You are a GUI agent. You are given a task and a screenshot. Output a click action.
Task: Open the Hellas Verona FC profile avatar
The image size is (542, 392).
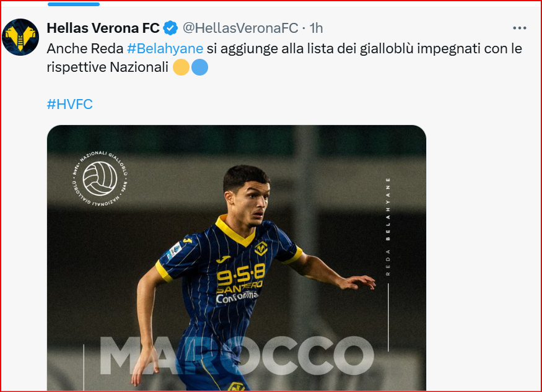coord(20,37)
